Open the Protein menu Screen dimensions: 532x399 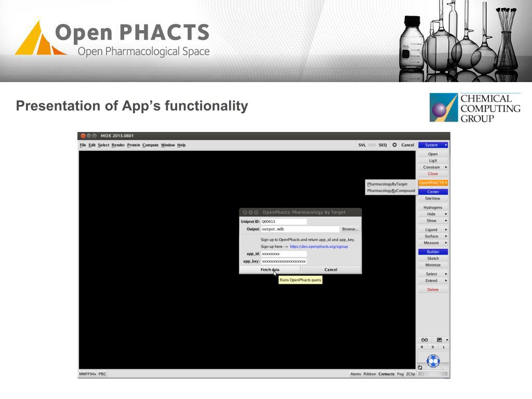click(x=134, y=145)
